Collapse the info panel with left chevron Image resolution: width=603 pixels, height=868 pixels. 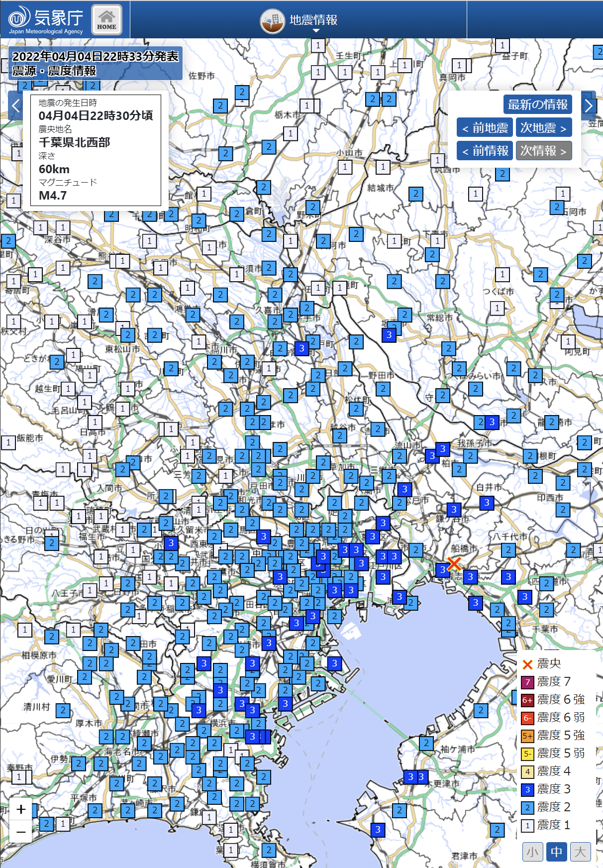click(15, 106)
